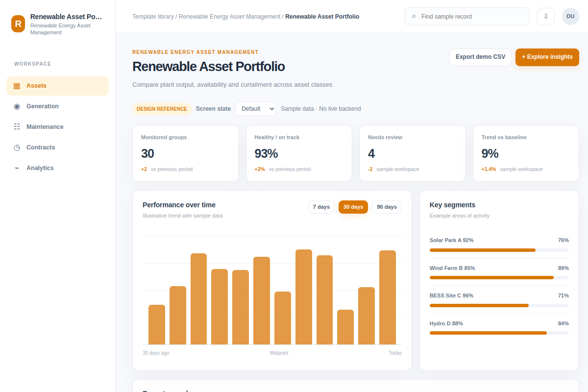Click the Find sample record search field
The height and width of the screenshot is (392, 588).
[467, 17]
